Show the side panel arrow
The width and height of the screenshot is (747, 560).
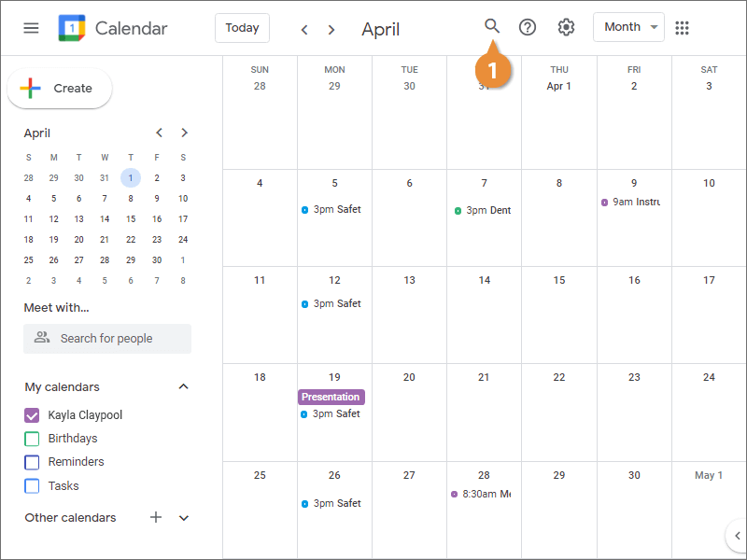pos(737,536)
